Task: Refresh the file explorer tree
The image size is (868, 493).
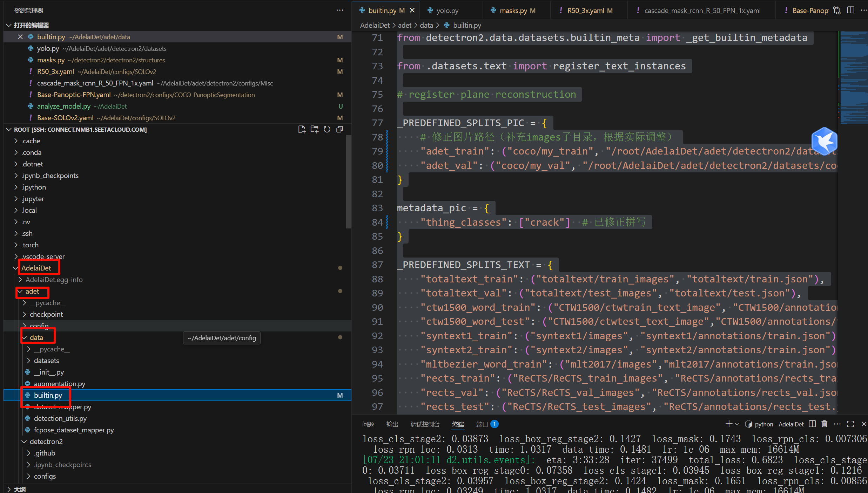Action: point(327,130)
